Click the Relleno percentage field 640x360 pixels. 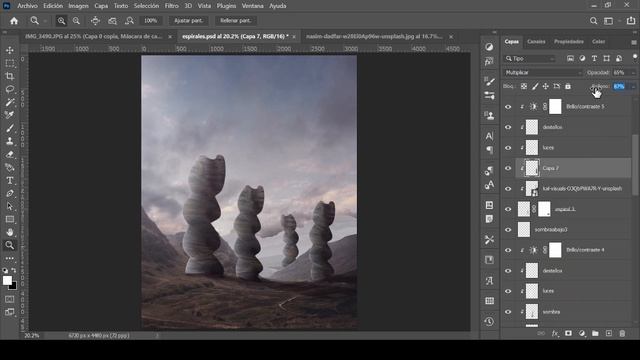click(x=619, y=87)
